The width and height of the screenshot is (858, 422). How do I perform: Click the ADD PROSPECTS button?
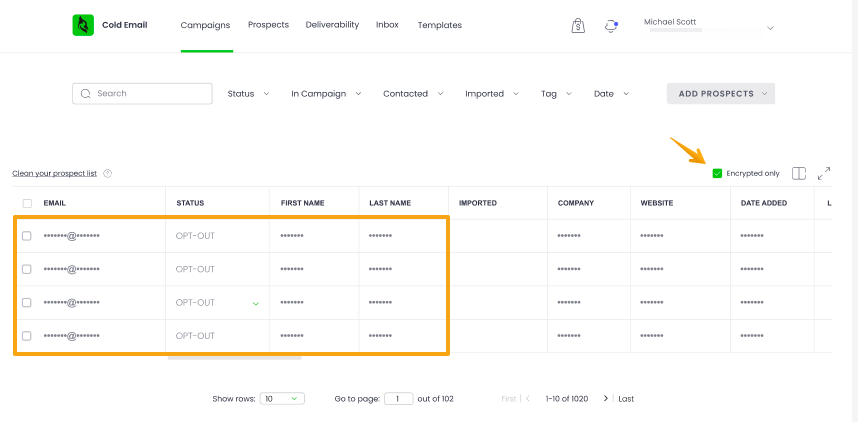pyautogui.click(x=720, y=94)
